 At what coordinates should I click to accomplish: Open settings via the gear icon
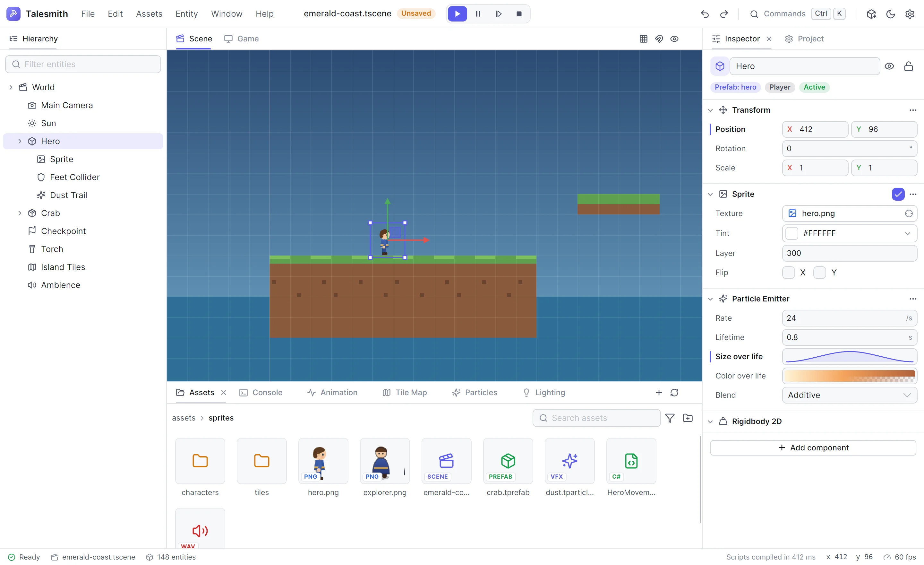(x=909, y=14)
